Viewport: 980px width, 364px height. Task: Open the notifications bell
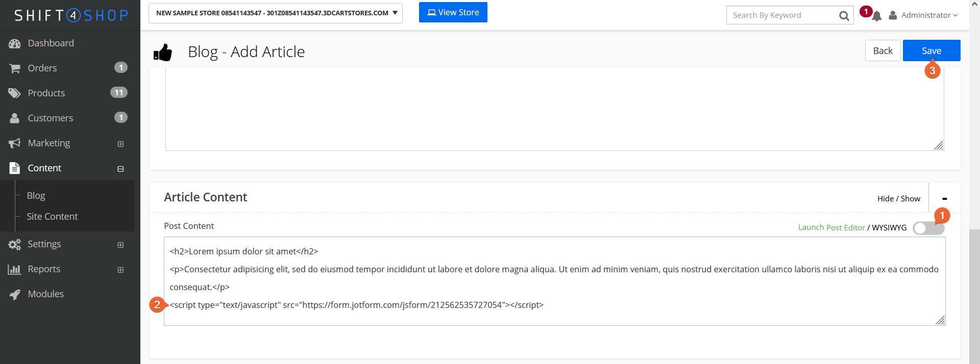coord(876,16)
